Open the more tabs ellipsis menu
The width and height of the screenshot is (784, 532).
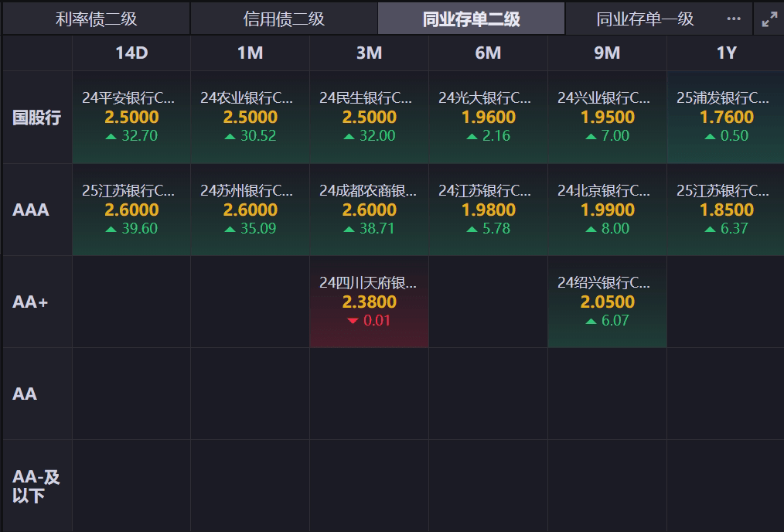tap(734, 19)
